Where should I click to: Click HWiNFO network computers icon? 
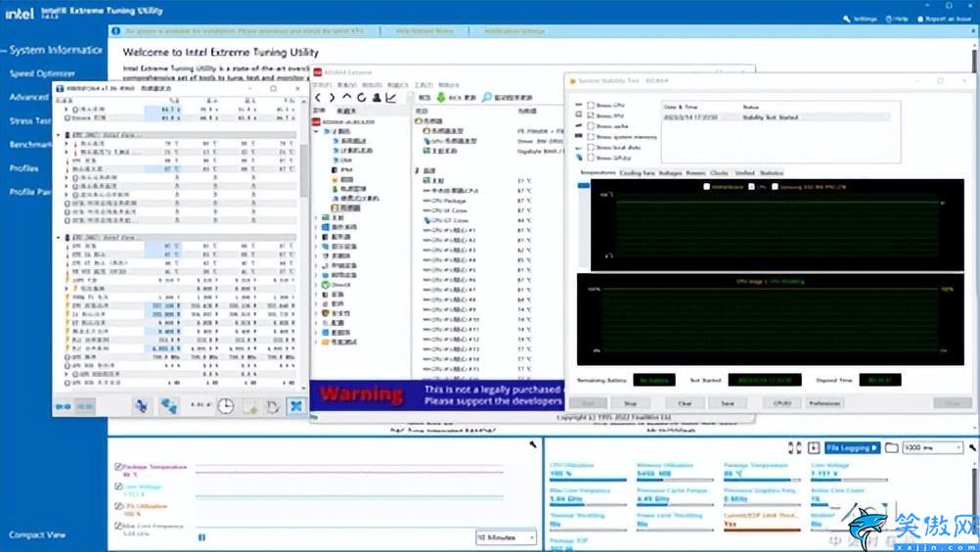click(168, 406)
